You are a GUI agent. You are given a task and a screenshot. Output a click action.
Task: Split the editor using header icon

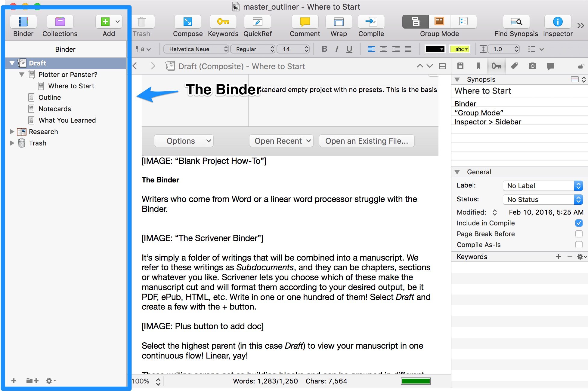(442, 66)
